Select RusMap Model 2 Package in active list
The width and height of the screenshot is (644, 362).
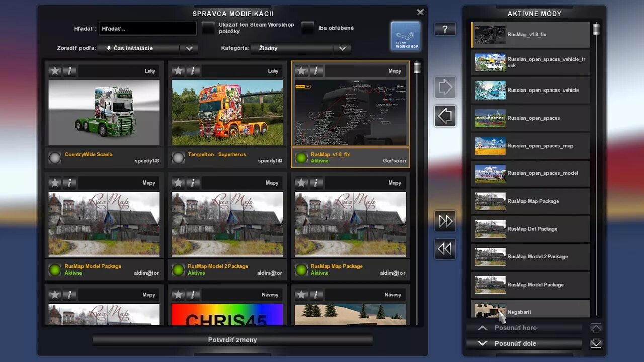(x=531, y=256)
